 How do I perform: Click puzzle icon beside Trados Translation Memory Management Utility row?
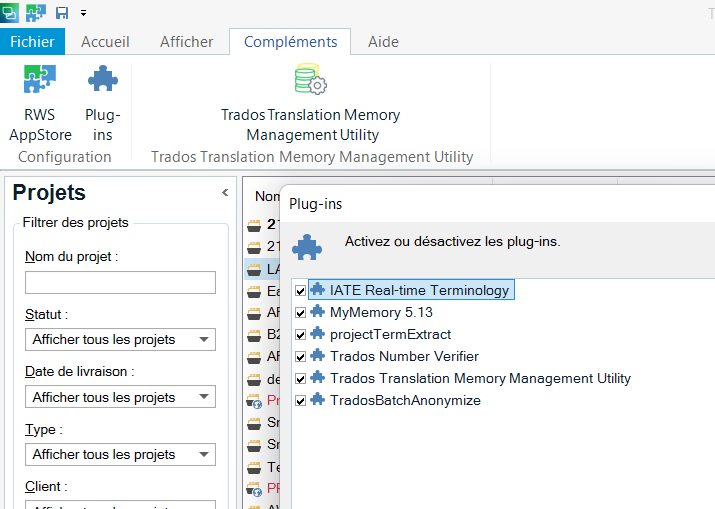click(317, 377)
